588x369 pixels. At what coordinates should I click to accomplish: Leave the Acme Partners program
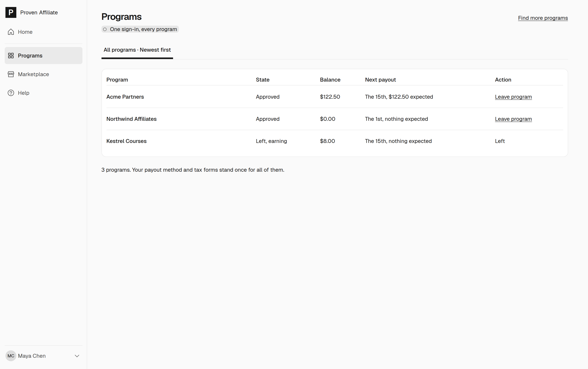click(x=513, y=97)
